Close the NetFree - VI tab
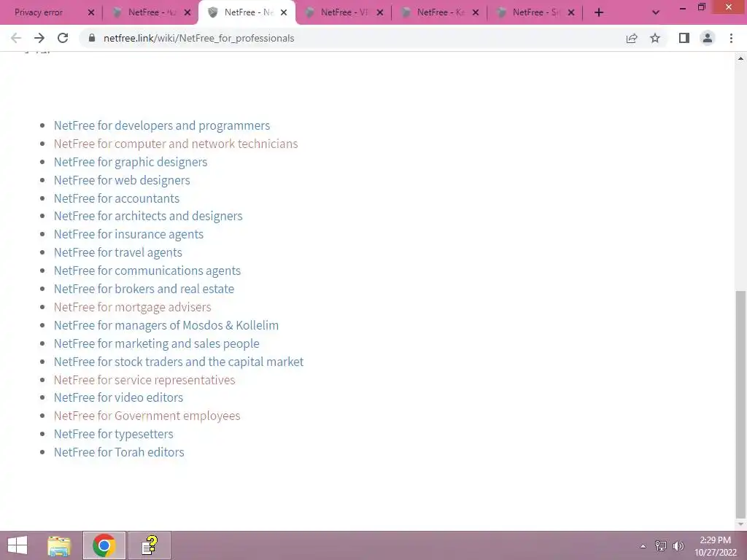Viewport: 747px width, 560px height. coord(379,12)
